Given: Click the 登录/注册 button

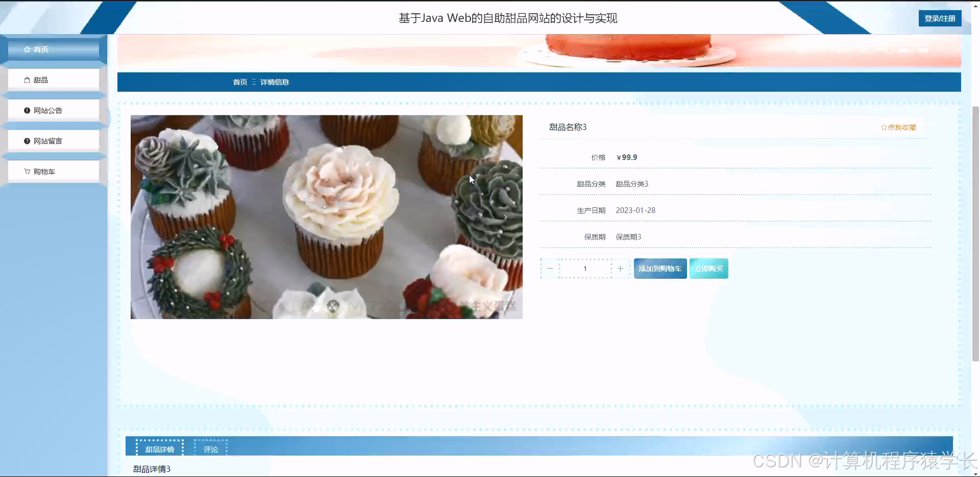Looking at the screenshot, I should [939, 18].
